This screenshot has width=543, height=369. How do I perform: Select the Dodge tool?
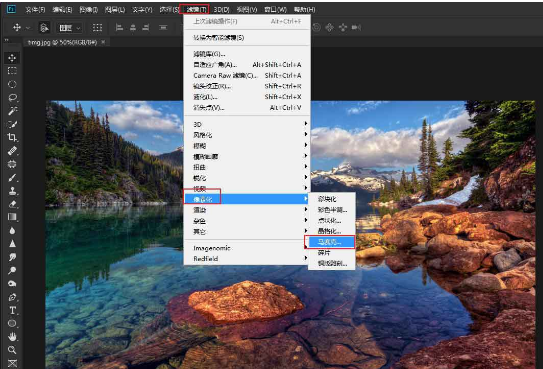(12, 270)
